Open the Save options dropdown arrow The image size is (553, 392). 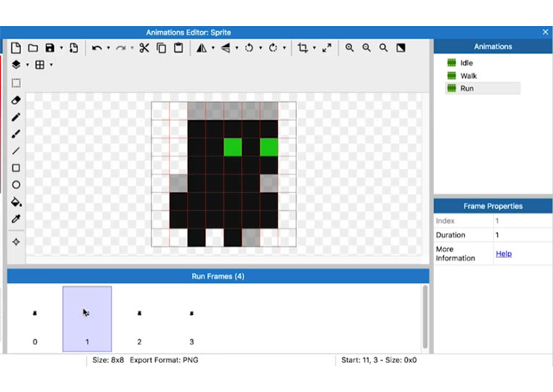61,48
